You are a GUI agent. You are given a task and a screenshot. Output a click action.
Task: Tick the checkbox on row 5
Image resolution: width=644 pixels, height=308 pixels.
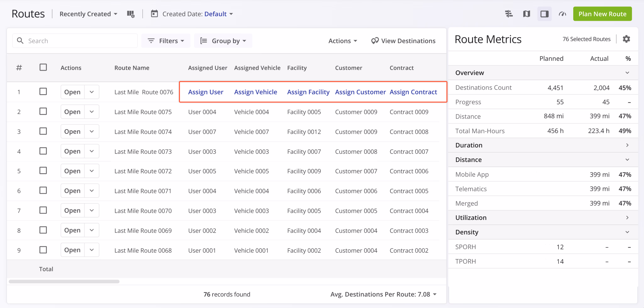pos(43,171)
